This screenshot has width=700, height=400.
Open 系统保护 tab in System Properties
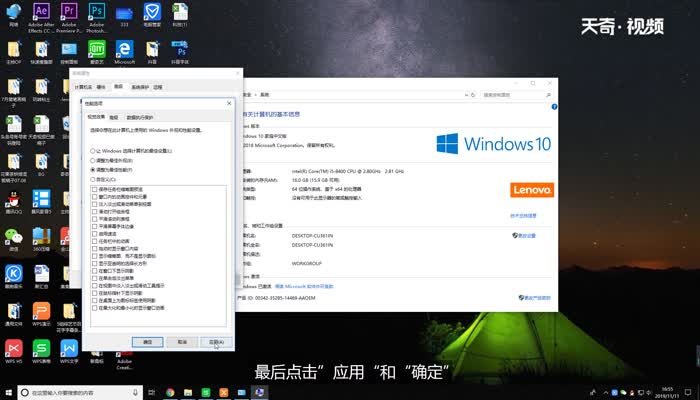pos(140,87)
